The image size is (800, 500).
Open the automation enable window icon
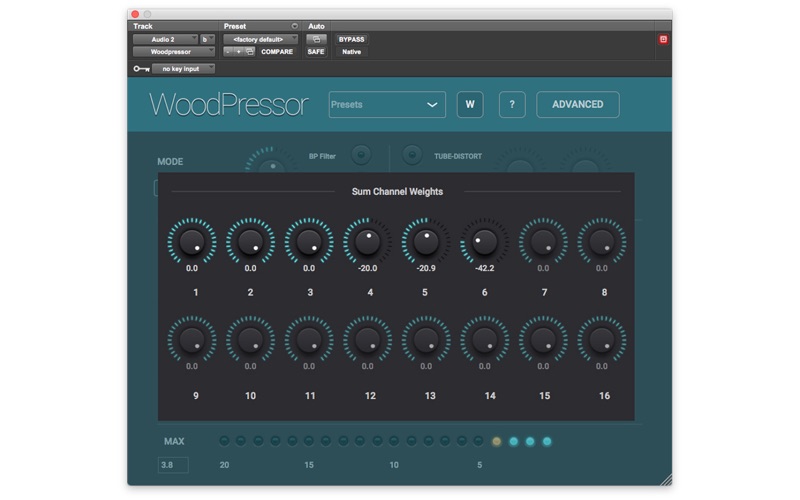316,39
